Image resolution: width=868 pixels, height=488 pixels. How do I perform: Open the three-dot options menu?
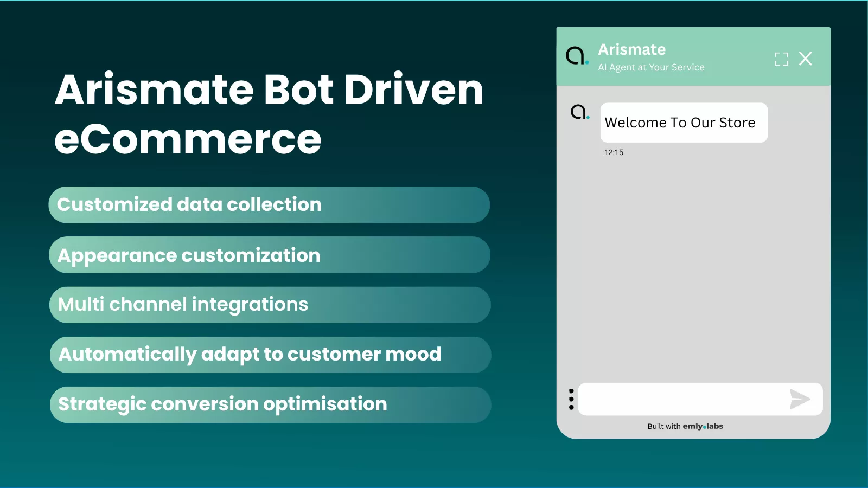(571, 399)
